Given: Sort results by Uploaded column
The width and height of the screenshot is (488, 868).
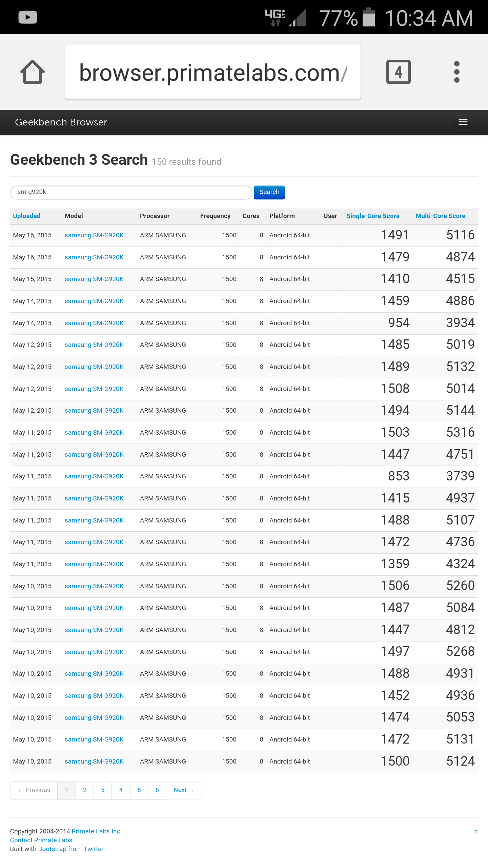Looking at the screenshot, I should tap(27, 216).
